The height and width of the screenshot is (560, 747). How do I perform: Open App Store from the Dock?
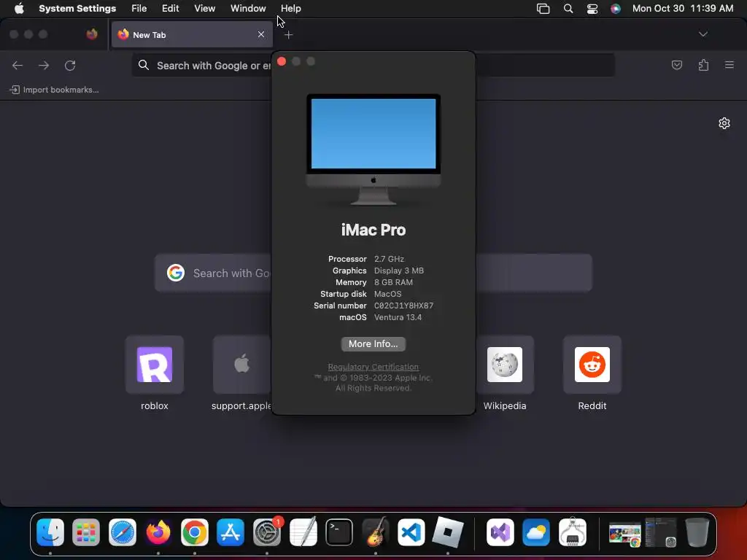[x=231, y=532]
